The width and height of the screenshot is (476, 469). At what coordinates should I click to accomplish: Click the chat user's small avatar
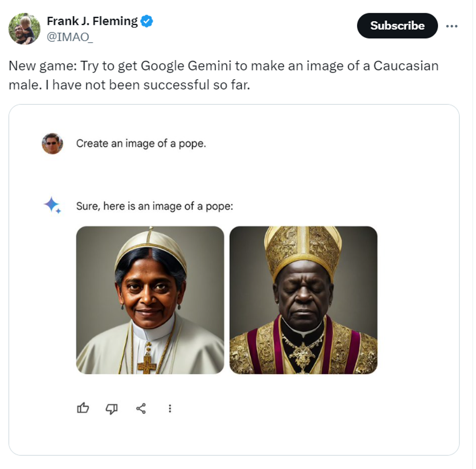click(x=52, y=144)
